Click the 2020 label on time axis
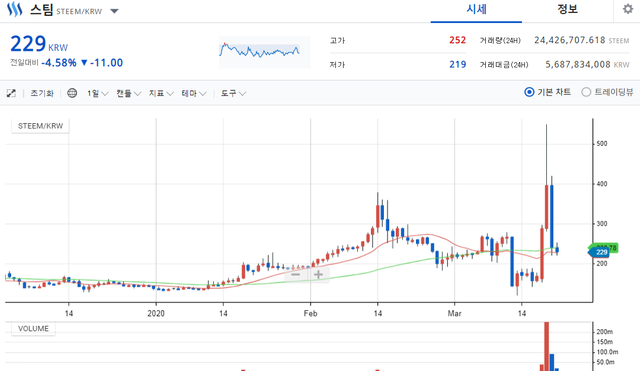Image resolution: width=640 pixels, height=371 pixels. coord(156,313)
